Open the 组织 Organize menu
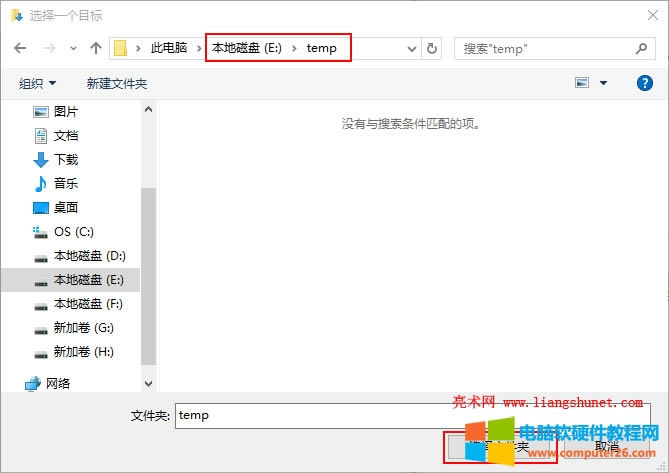This screenshot has width=669, height=473. tap(38, 84)
